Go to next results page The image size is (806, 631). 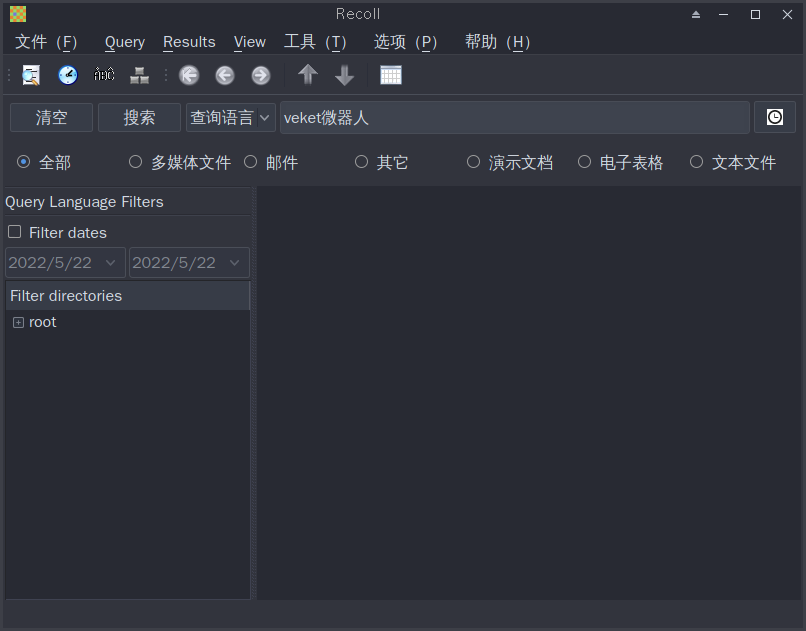pos(261,76)
